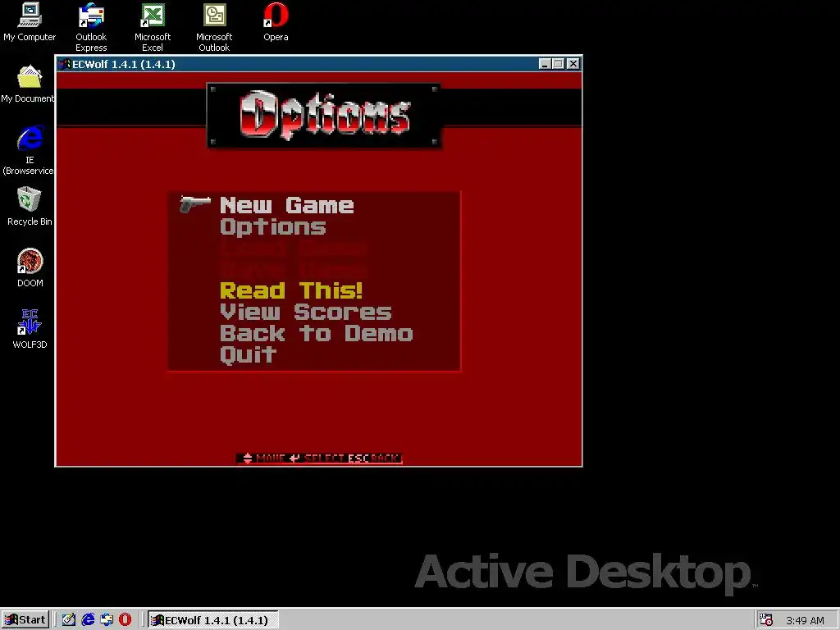The height and width of the screenshot is (630, 840).
Task: Click the Opera browser desktop shortcut
Action: coord(276,22)
